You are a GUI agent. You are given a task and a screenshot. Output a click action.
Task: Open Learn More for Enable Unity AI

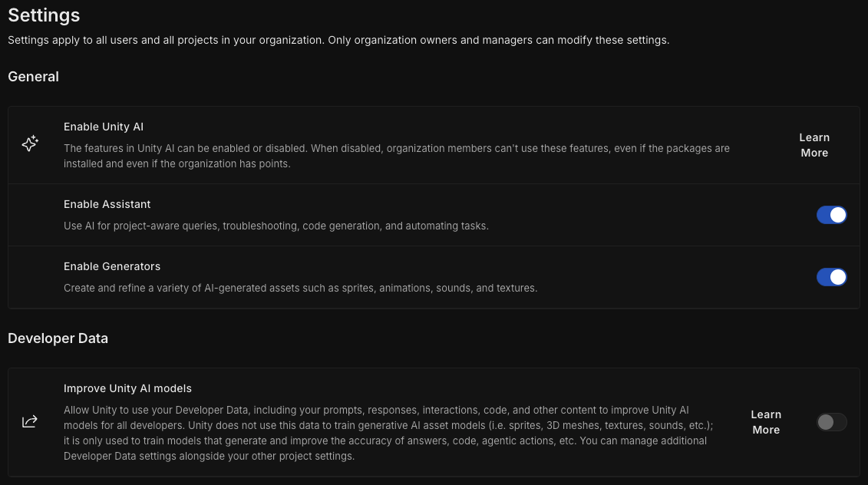pos(814,145)
